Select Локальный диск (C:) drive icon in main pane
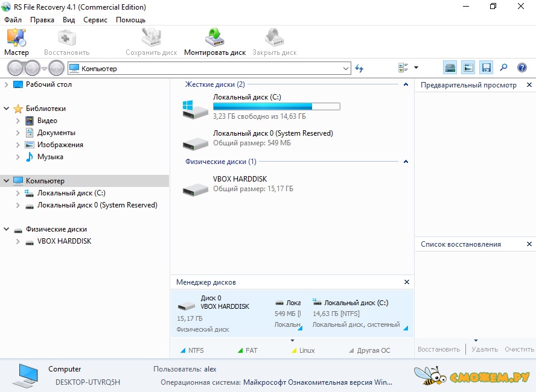536x392 pixels. point(195,109)
